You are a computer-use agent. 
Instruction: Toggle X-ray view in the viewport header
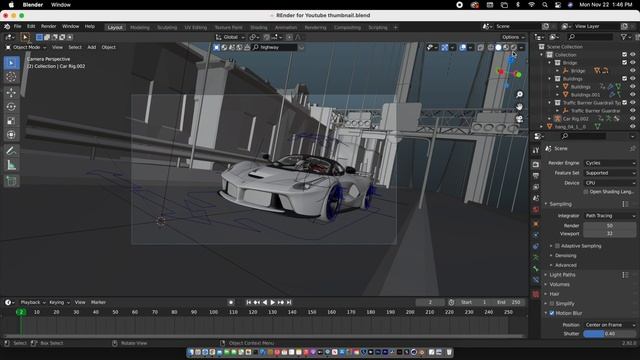(480, 48)
